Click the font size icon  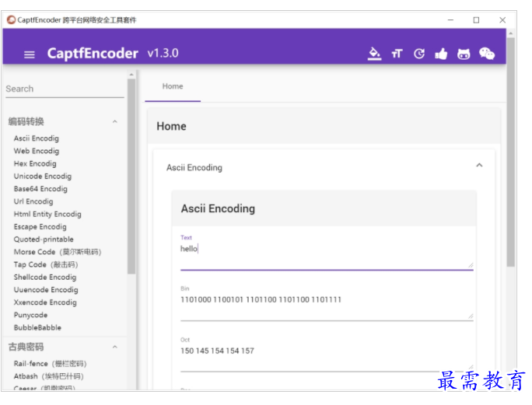click(397, 54)
